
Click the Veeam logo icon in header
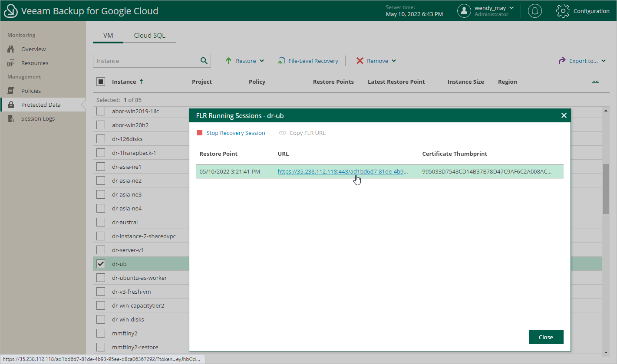[10, 11]
